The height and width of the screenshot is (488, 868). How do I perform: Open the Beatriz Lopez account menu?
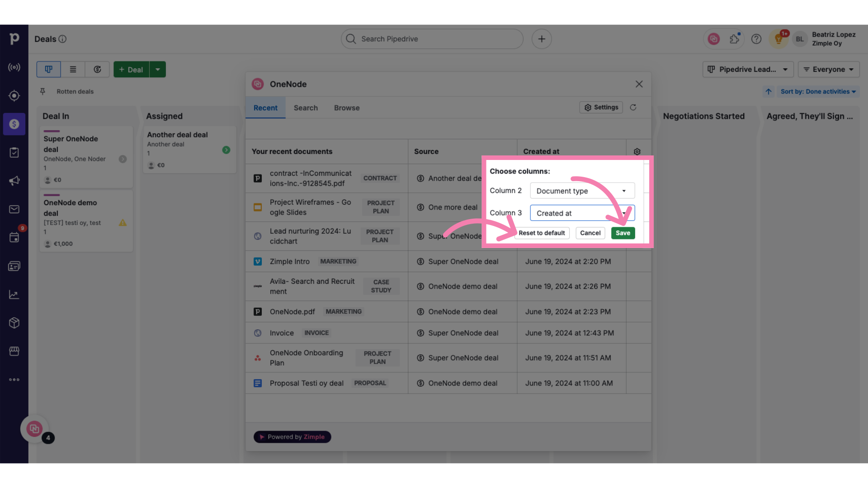coord(825,39)
